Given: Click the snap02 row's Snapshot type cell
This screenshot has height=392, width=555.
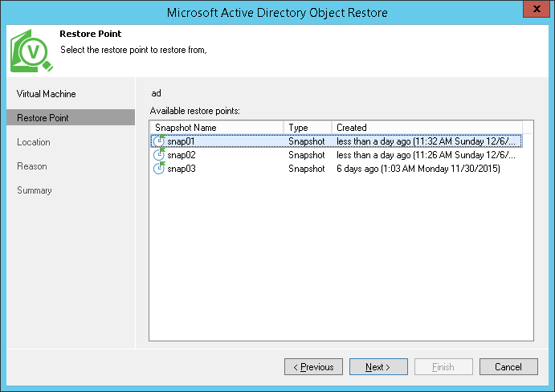Looking at the screenshot, I should click(x=307, y=155).
